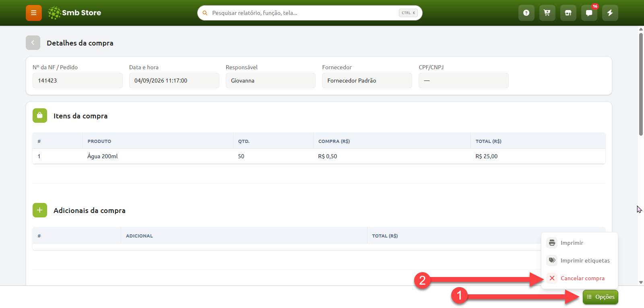Click the scrollbar up arrow
This screenshot has height=308, width=644.
click(641, 29)
